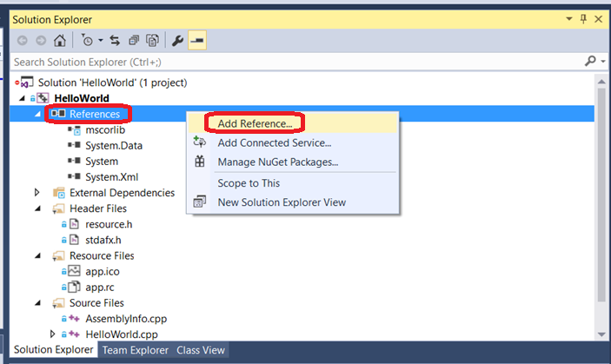Viewport: 611px width, 364px height.
Task: Collapse the References node
Action: point(37,114)
